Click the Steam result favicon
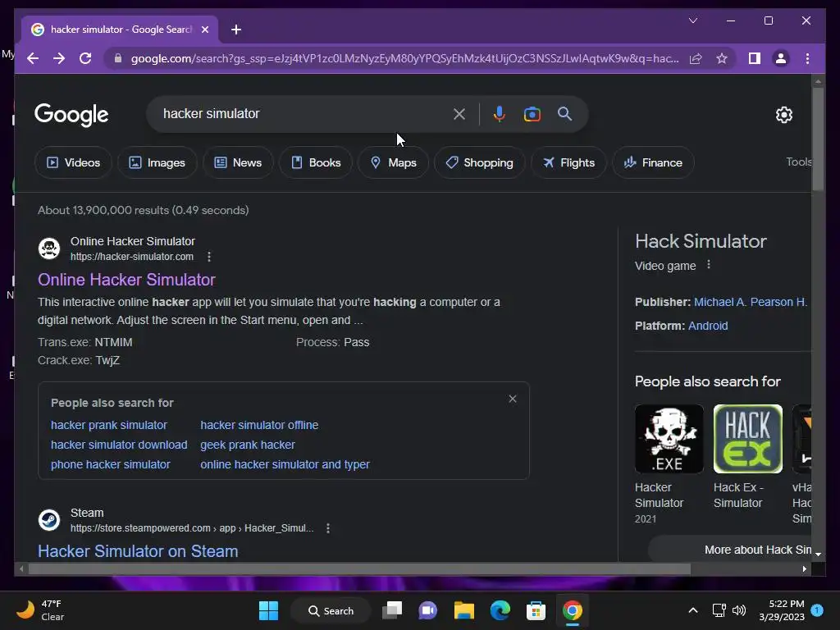840x630 pixels. tap(49, 519)
